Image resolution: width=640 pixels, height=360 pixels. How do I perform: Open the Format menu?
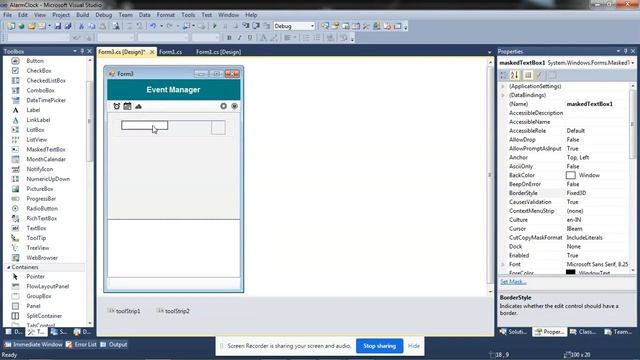(165, 15)
